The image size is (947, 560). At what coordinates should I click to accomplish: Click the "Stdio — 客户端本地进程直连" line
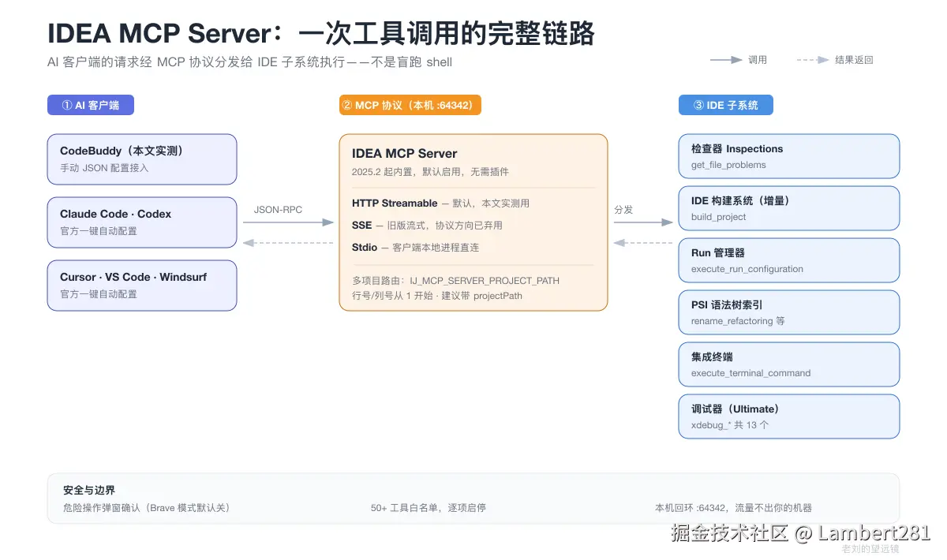pyautogui.click(x=415, y=248)
